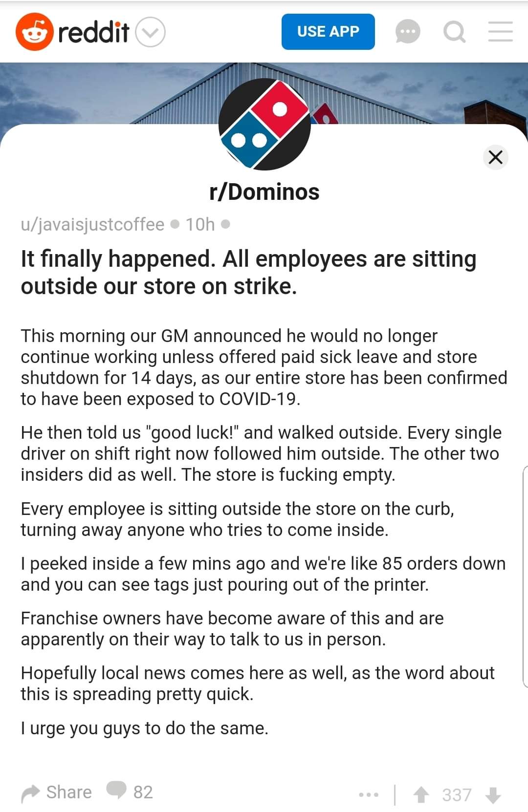Open the r/Dominos subreddit link
Viewport: 528px width, 812px height.
[264, 192]
